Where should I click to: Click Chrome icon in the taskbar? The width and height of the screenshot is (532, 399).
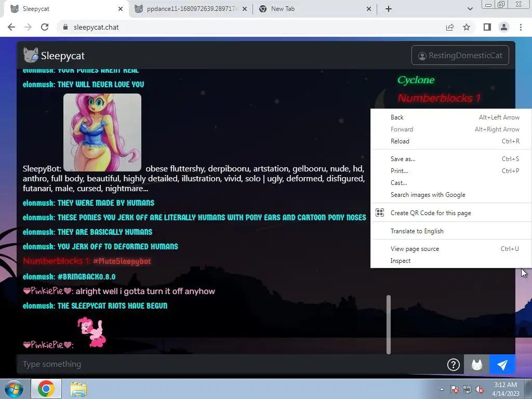point(46,389)
